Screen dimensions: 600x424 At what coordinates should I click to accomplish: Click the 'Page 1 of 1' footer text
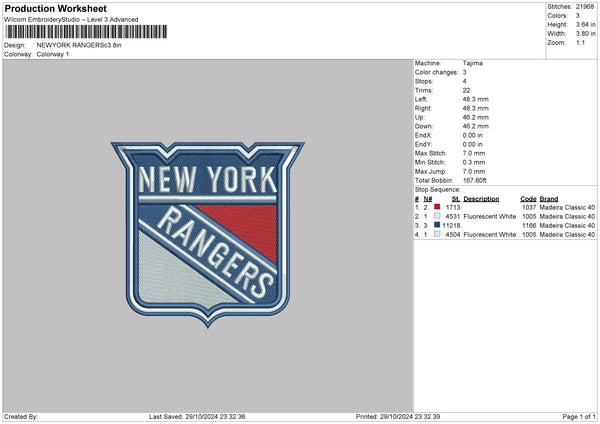click(579, 417)
